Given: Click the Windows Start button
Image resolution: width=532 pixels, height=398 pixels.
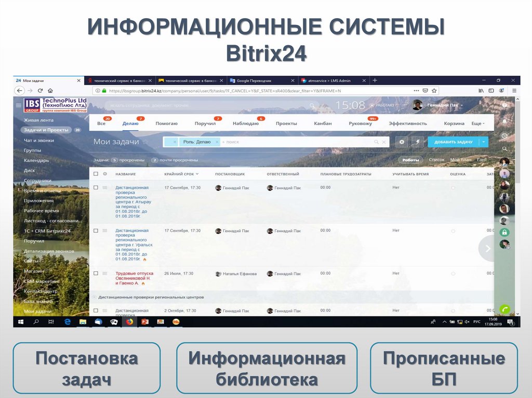Looking at the screenshot, I should click(x=21, y=322).
